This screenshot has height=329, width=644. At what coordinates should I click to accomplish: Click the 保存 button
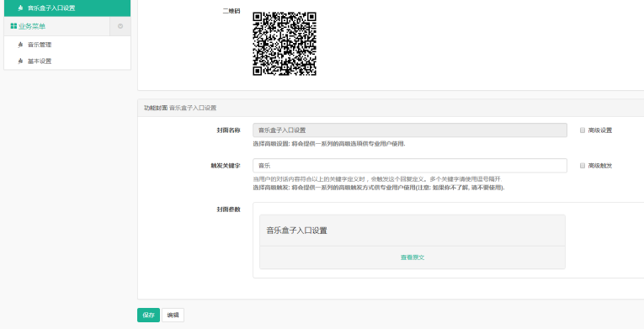tap(148, 315)
